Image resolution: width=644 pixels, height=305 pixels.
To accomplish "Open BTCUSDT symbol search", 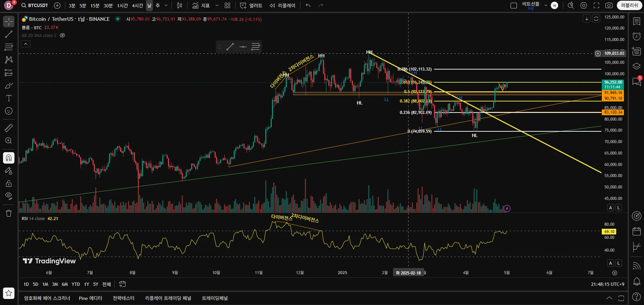I will coord(35,5).
